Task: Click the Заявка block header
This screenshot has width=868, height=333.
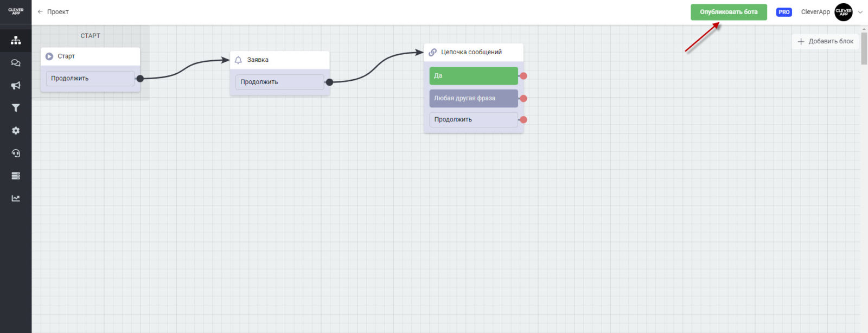Action: click(x=279, y=60)
